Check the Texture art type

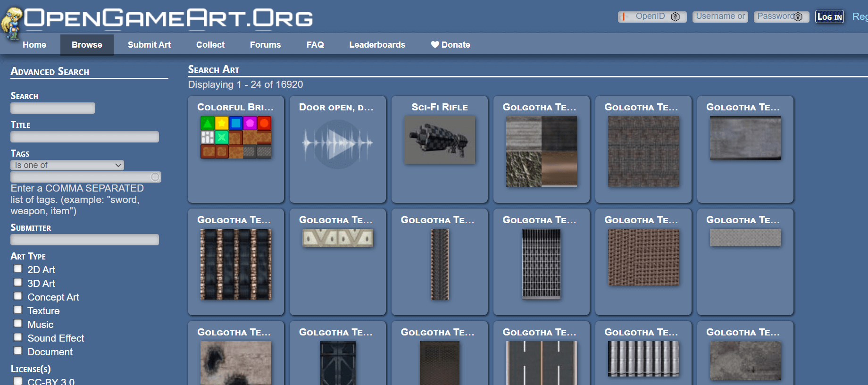click(18, 310)
